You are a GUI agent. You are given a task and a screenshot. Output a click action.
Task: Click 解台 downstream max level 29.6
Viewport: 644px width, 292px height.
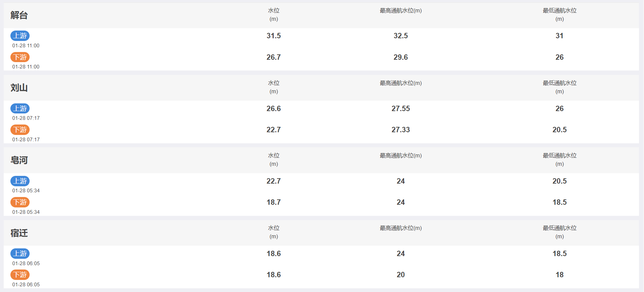click(x=401, y=57)
